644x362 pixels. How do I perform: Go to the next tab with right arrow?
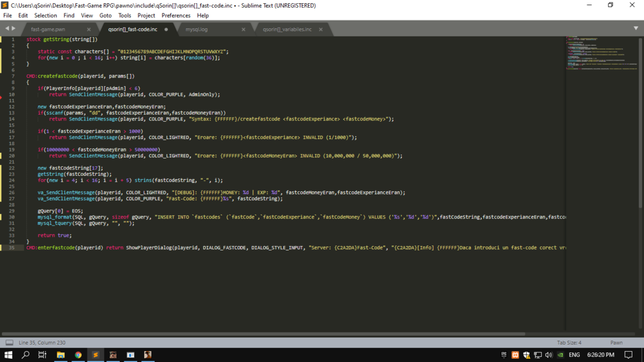[x=14, y=28]
